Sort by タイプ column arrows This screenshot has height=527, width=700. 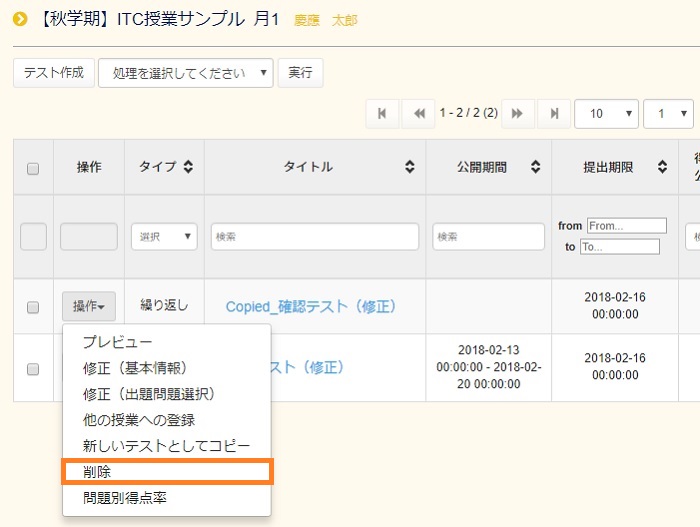[x=188, y=167]
